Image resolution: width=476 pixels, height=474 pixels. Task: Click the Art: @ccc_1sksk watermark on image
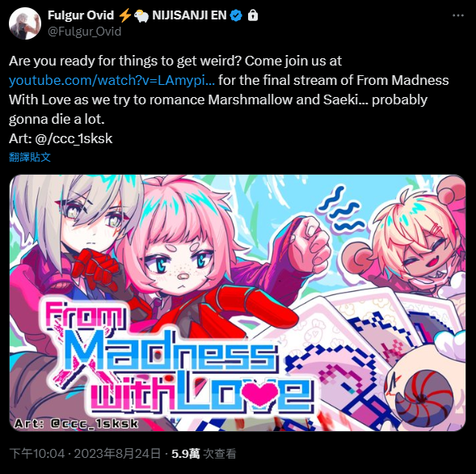pos(76,424)
